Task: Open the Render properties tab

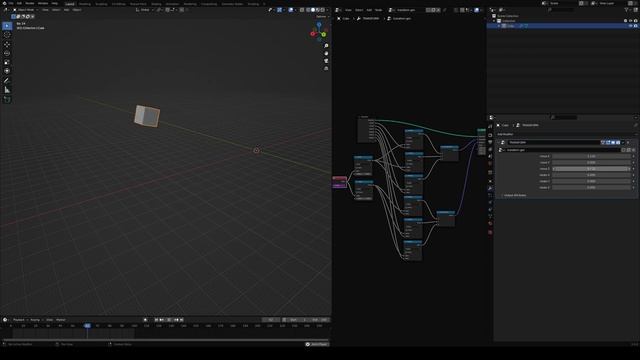Action: tap(490, 135)
